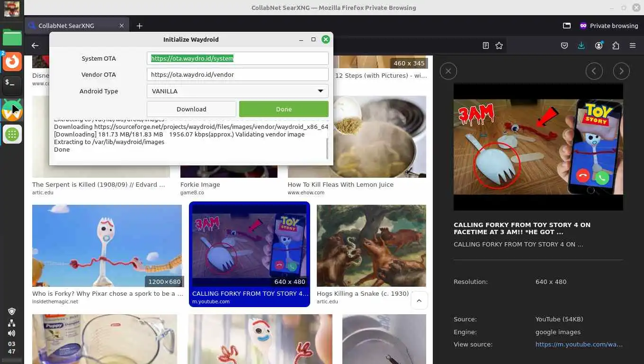Open Waydroid app icon in dock

pyautogui.click(x=12, y=110)
